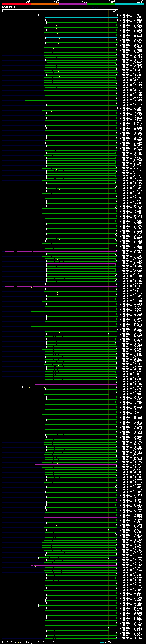Click the green ~80% identity color segment

101,4
